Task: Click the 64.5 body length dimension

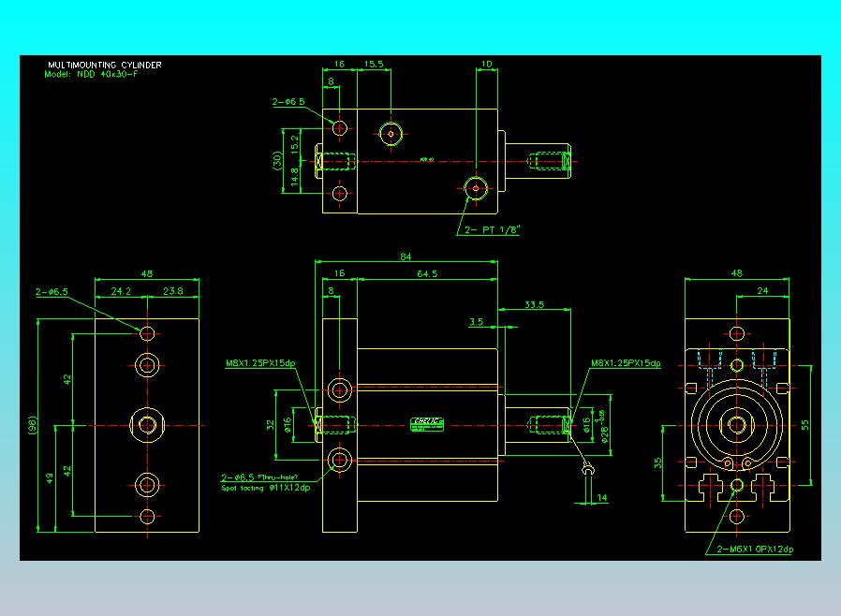Action: pos(426,273)
